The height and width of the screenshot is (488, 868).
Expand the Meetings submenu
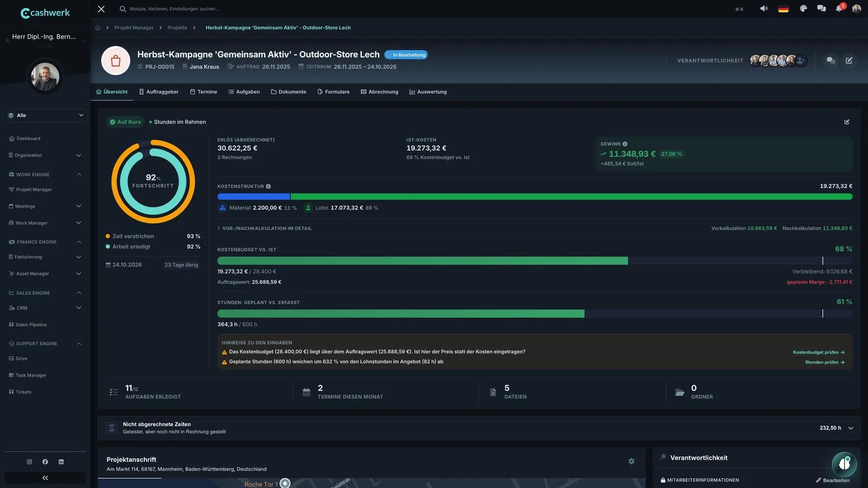pyautogui.click(x=45, y=207)
